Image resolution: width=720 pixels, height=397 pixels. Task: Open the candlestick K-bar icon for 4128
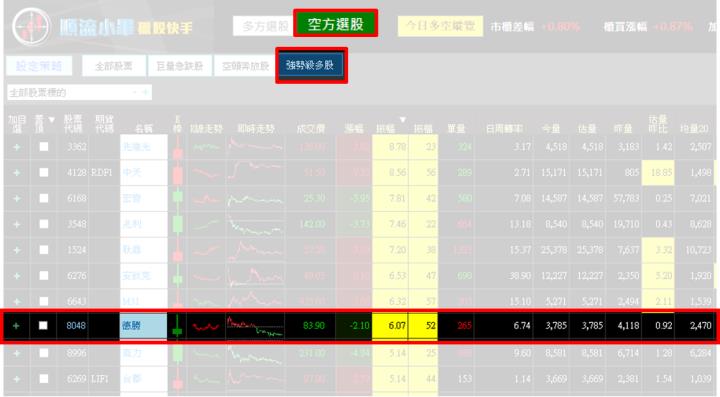coord(177,173)
